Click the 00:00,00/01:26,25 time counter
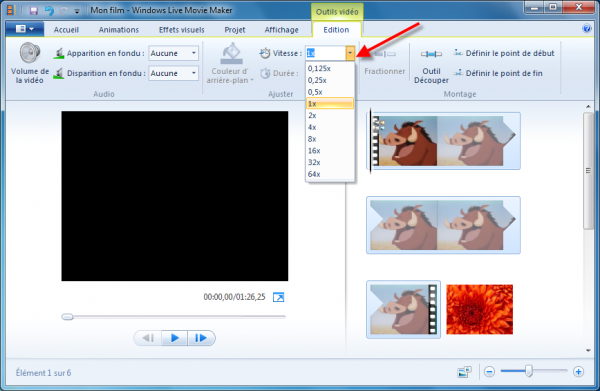The height and width of the screenshot is (391, 600). click(x=234, y=297)
